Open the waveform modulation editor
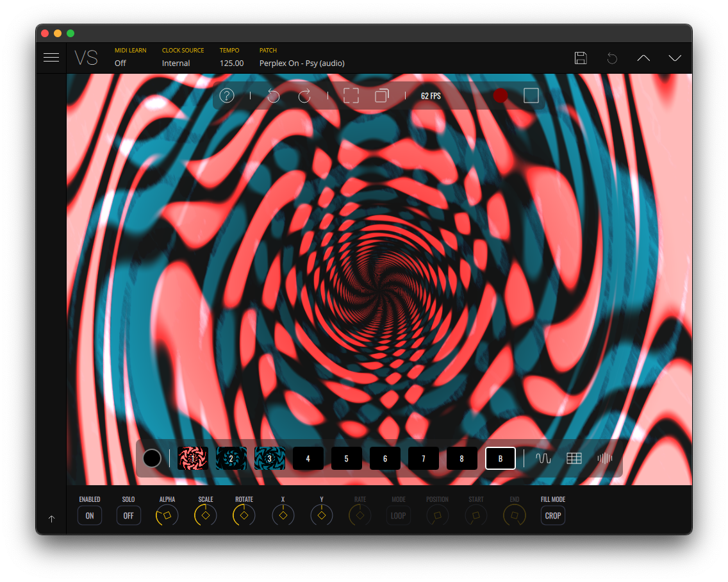Viewport: 728px width, 582px height. point(543,458)
